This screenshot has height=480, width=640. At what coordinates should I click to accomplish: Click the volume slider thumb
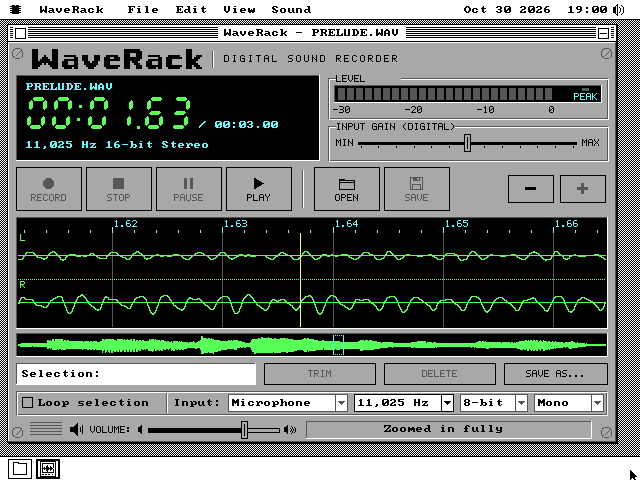point(244,430)
